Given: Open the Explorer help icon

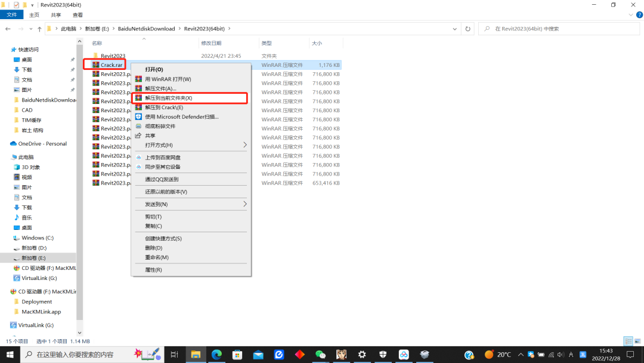Looking at the screenshot, I should [639, 15].
